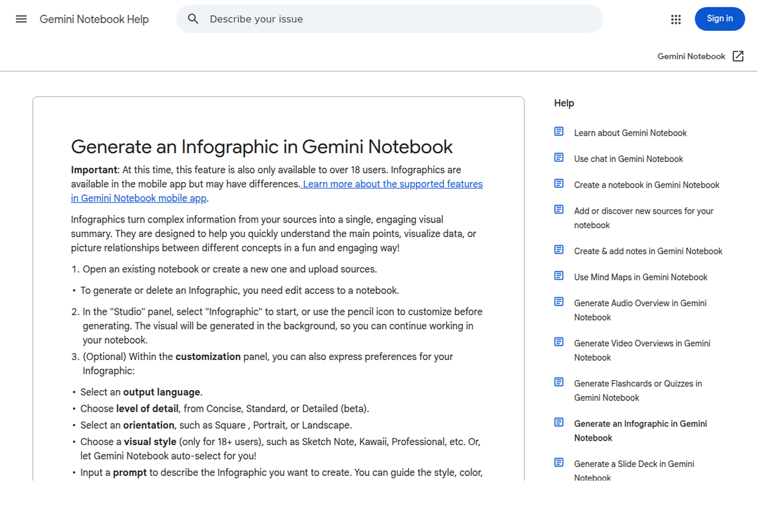Open Learn more about supported features link
The image size is (757, 532).
[x=277, y=191]
